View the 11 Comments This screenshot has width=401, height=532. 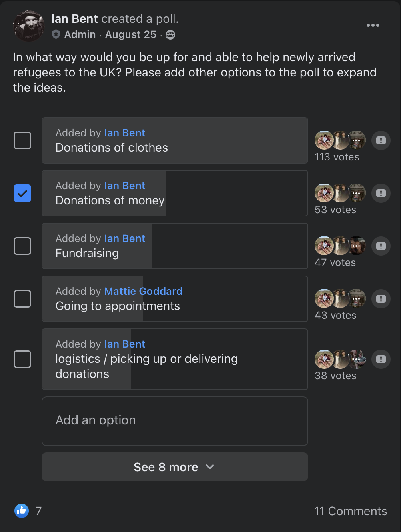coord(351,511)
